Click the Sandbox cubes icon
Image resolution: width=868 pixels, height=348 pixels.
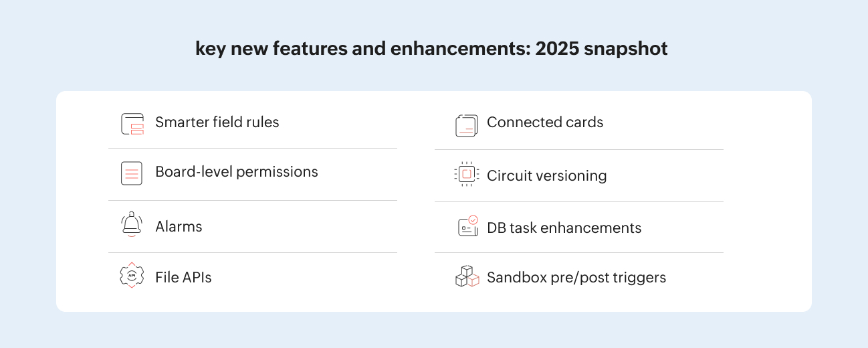point(467,276)
